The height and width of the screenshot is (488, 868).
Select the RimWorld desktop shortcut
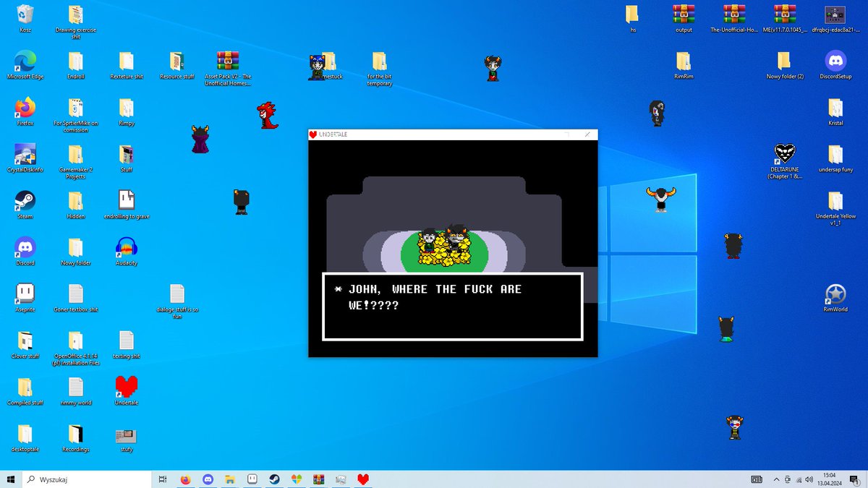coord(835,298)
